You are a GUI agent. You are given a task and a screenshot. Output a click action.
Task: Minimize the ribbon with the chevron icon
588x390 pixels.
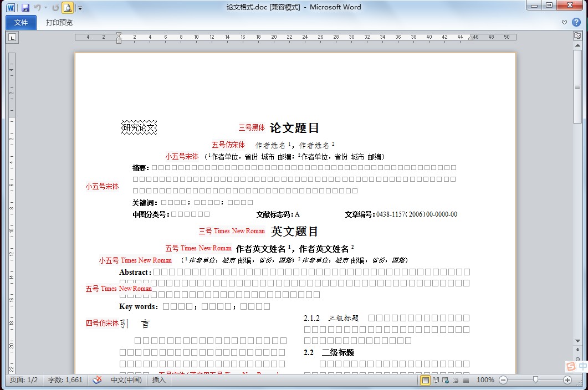click(x=564, y=23)
